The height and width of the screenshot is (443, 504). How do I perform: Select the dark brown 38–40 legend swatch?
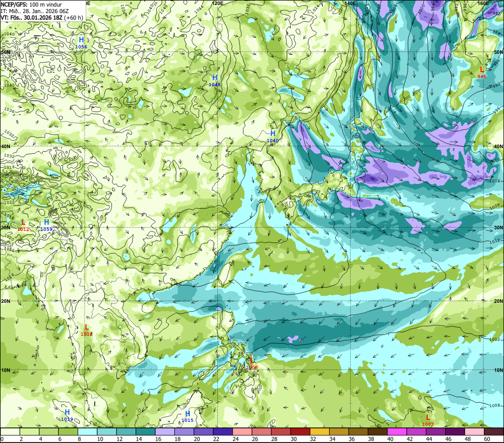pyautogui.click(x=378, y=431)
